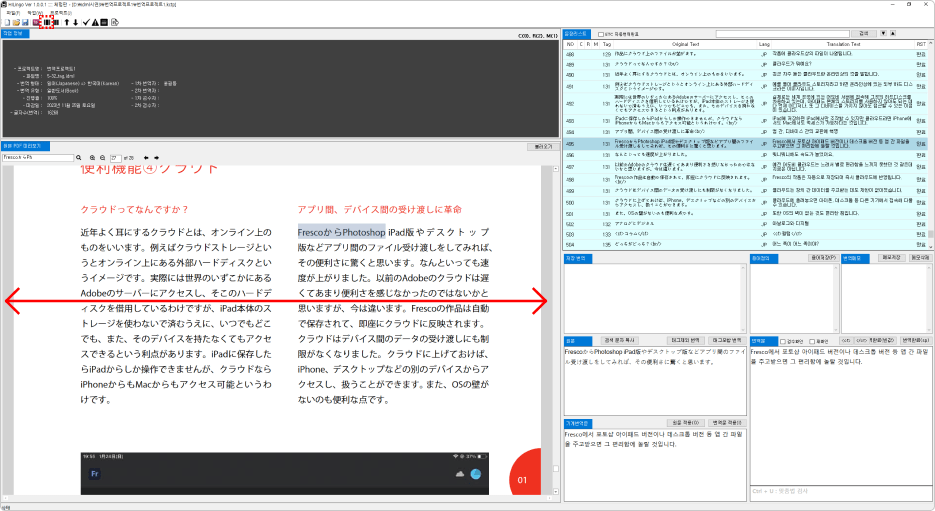Open the 프로젝트 menu

pos(61,13)
